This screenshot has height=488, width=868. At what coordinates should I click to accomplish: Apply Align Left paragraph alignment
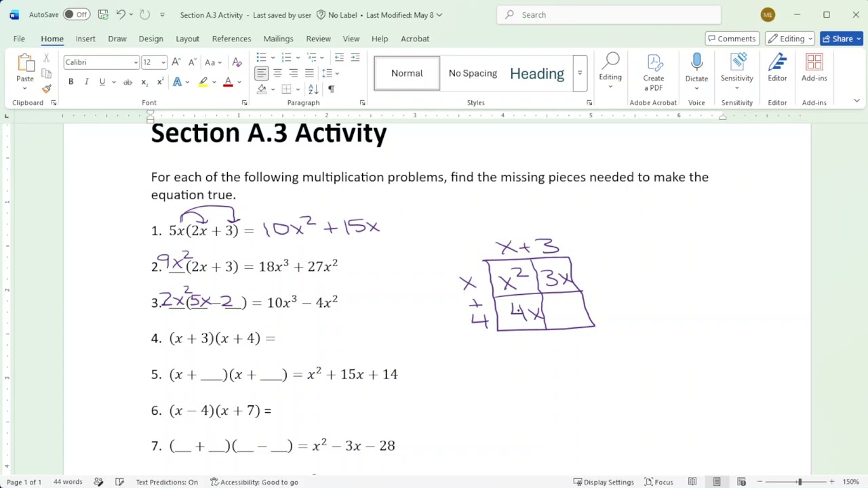pos(262,73)
